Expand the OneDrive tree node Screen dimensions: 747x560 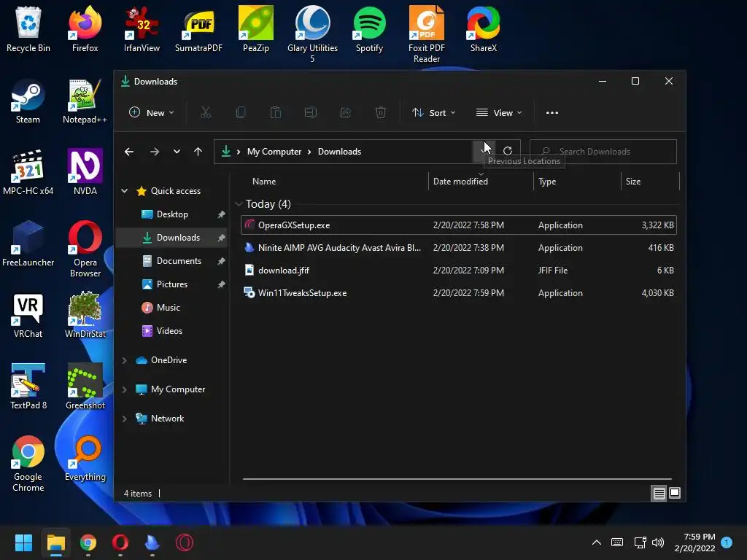[124, 360]
